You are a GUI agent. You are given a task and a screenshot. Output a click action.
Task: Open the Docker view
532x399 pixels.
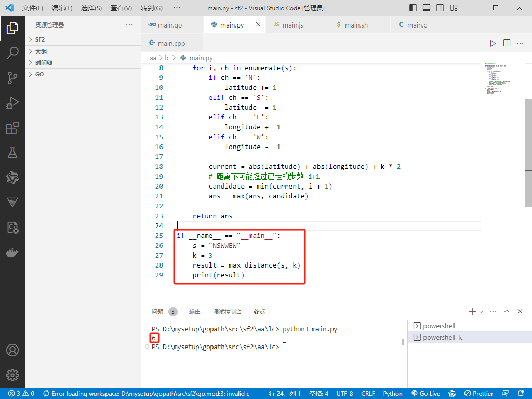12,253
